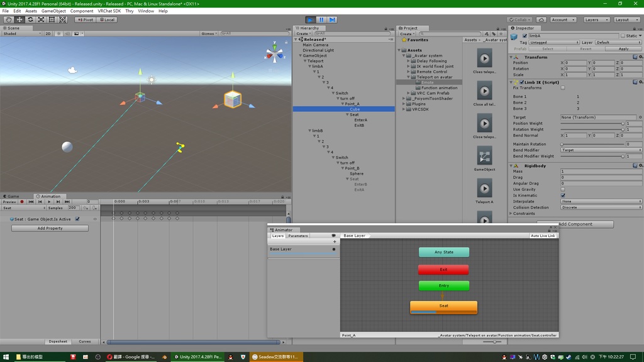This screenshot has height=362, width=644.
Task: Click Auto Live Link in the Animator
Action: tap(543, 236)
